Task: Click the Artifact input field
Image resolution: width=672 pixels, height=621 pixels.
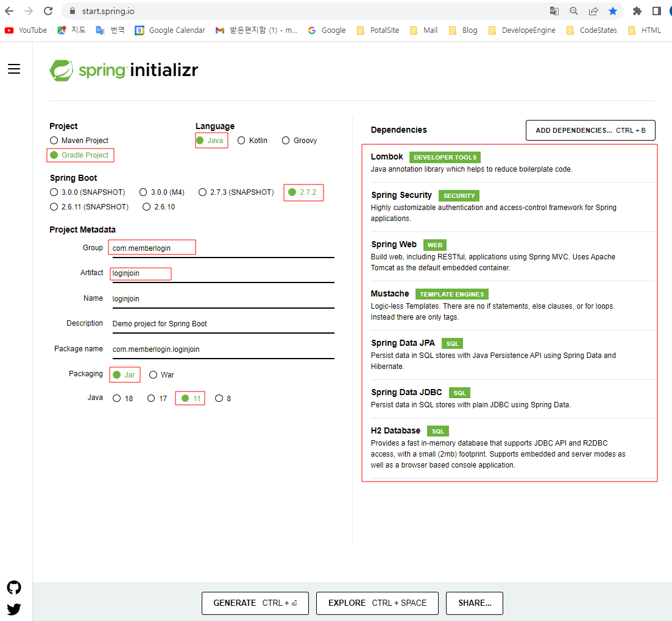Action: pyautogui.click(x=222, y=273)
